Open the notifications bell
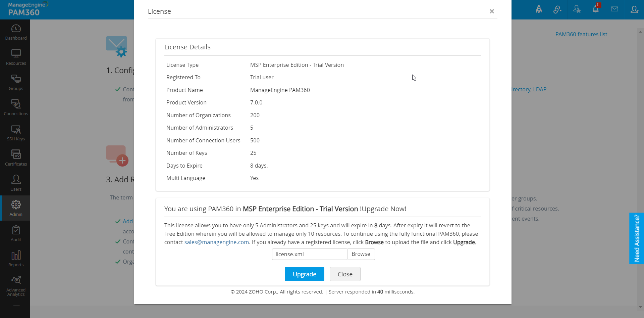 click(596, 9)
